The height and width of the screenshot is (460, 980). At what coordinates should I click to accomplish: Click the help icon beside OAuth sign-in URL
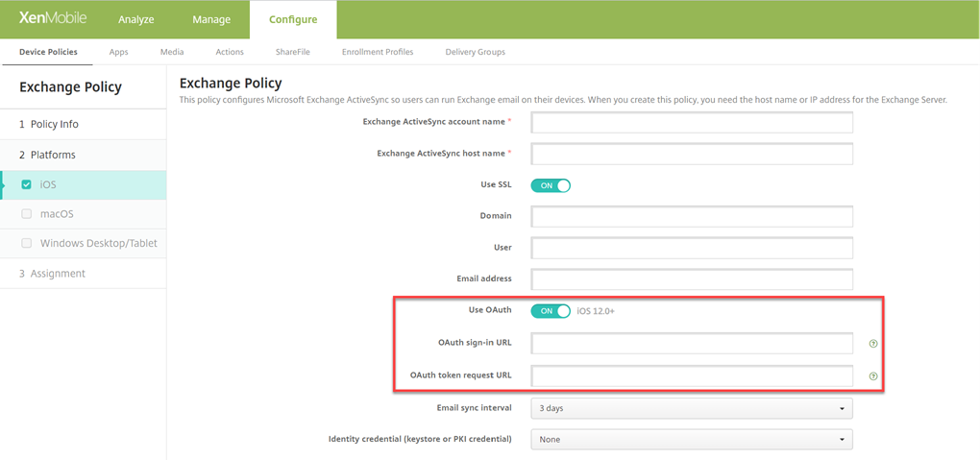(872, 344)
